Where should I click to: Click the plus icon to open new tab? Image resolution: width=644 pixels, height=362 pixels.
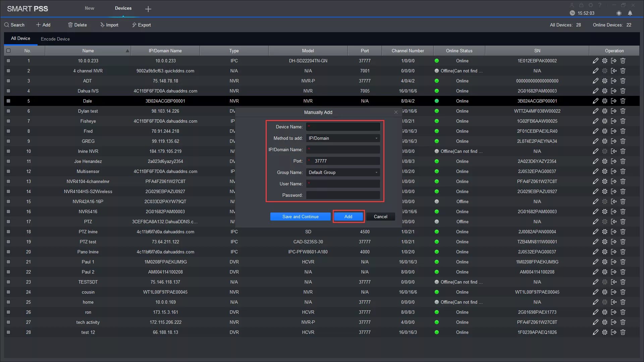pyautogui.click(x=148, y=9)
